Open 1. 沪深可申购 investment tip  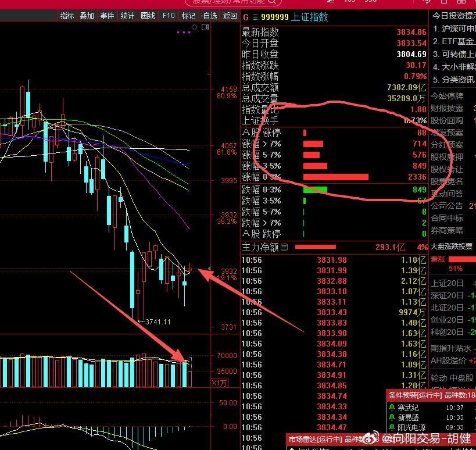(454, 29)
